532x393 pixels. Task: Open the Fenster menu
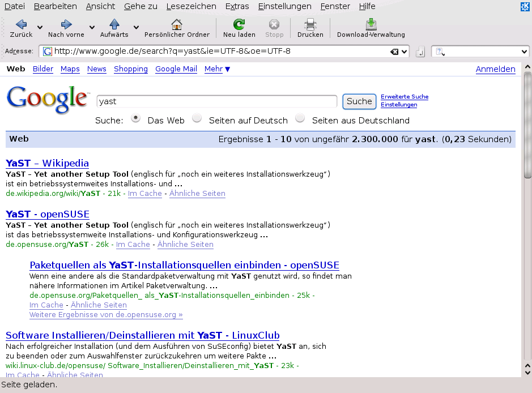click(335, 6)
